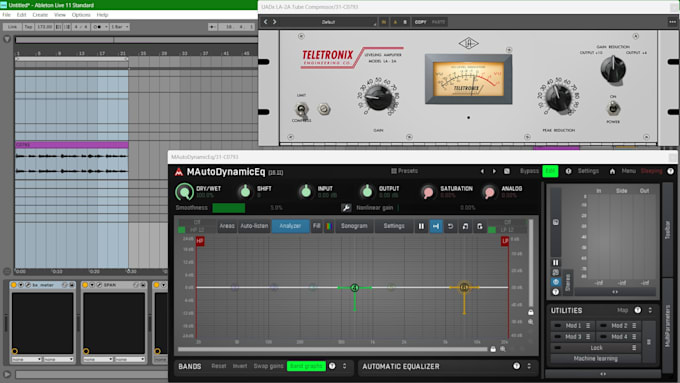Viewport: 680px width, 383px height.
Task: Click the random preset icon
Action: point(507,171)
